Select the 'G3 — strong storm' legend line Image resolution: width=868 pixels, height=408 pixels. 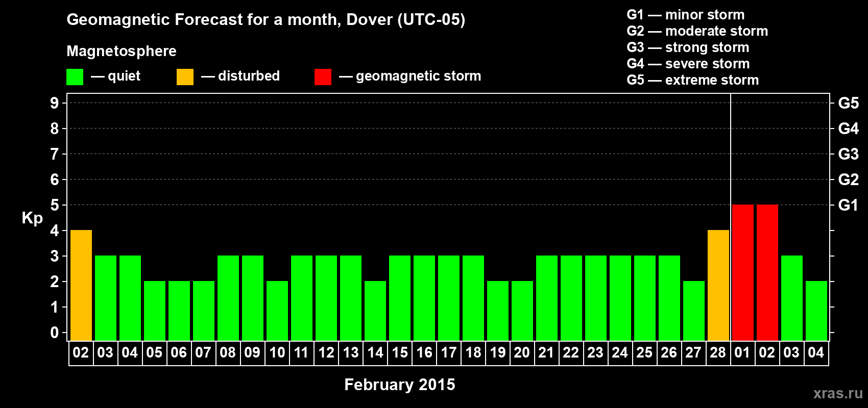click(x=688, y=47)
